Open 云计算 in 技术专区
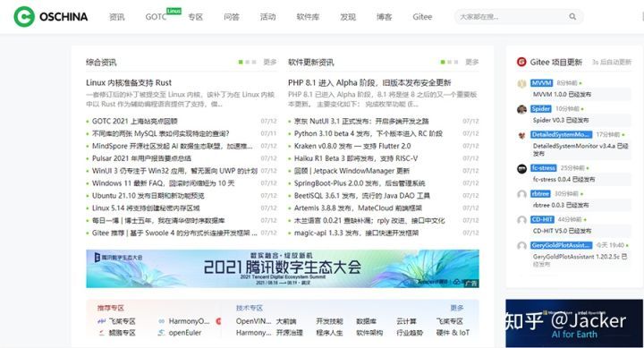This screenshot has width=644, height=348. (406, 321)
